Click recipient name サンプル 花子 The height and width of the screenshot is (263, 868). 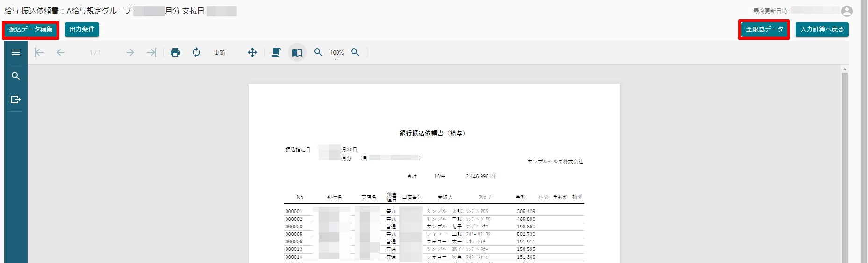pos(444,227)
